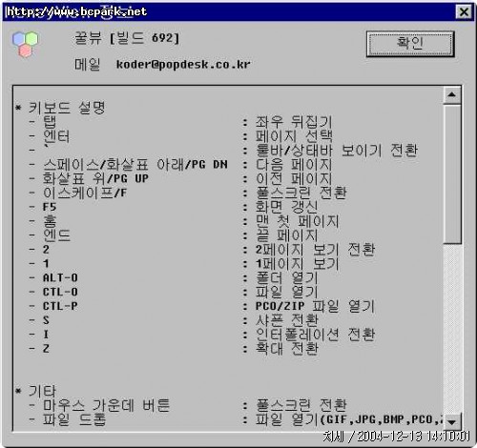Click the text 이스케이프/F
Image resolution: width=477 pixels, height=448 pixels.
point(85,193)
